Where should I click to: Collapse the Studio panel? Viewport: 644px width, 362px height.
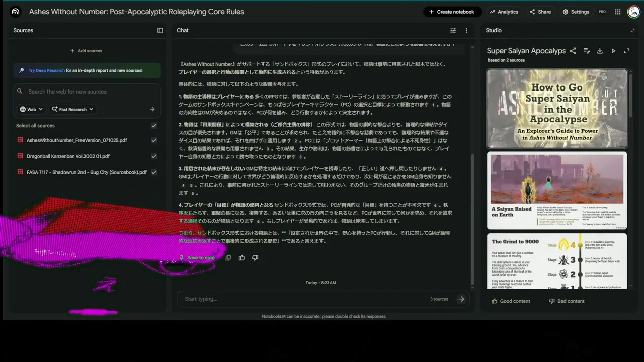click(x=632, y=30)
